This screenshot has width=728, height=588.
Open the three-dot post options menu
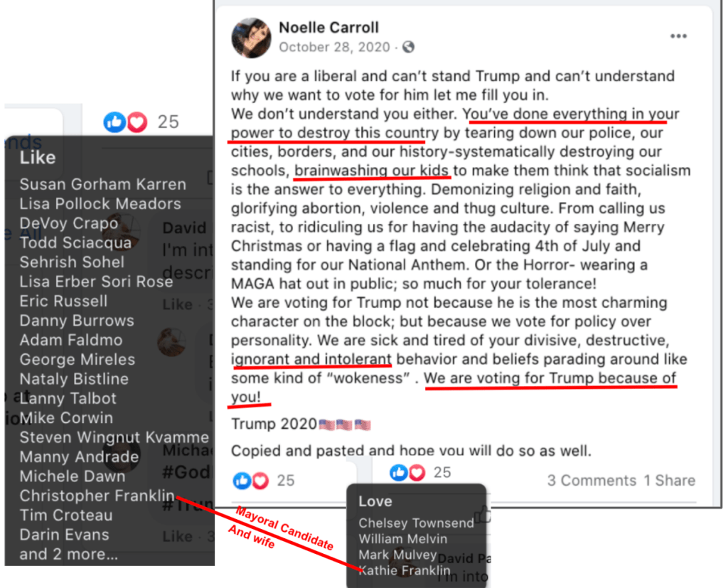678,36
